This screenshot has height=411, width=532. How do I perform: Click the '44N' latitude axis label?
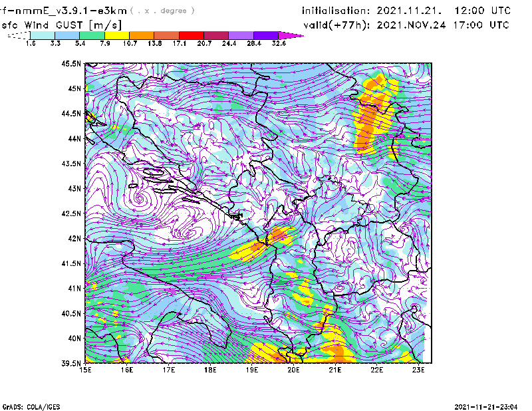point(74,138)
